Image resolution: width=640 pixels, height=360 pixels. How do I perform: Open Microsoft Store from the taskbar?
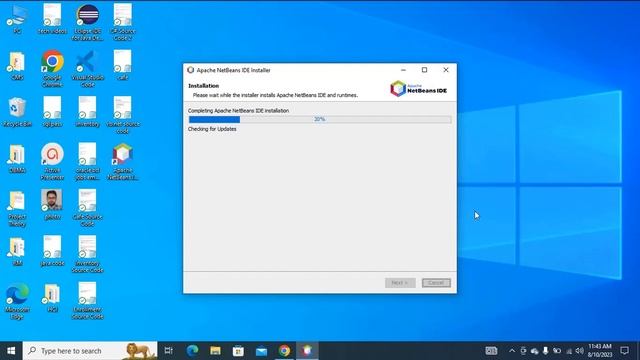coord(238,351)
